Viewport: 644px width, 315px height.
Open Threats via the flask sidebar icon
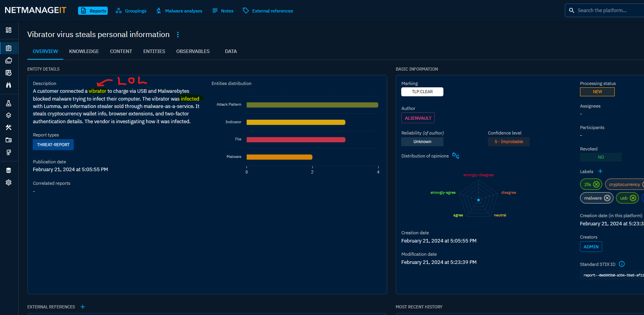(x=9, y=103)
